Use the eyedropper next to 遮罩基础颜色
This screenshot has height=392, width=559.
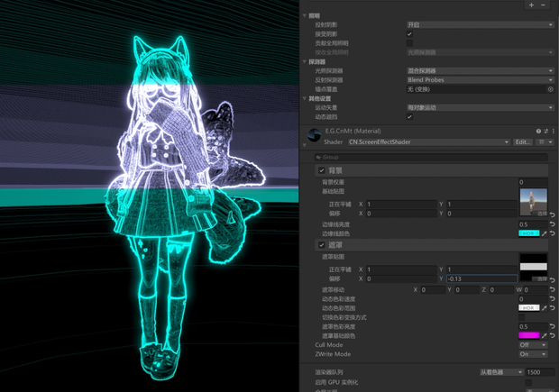(x=545, y=336)
